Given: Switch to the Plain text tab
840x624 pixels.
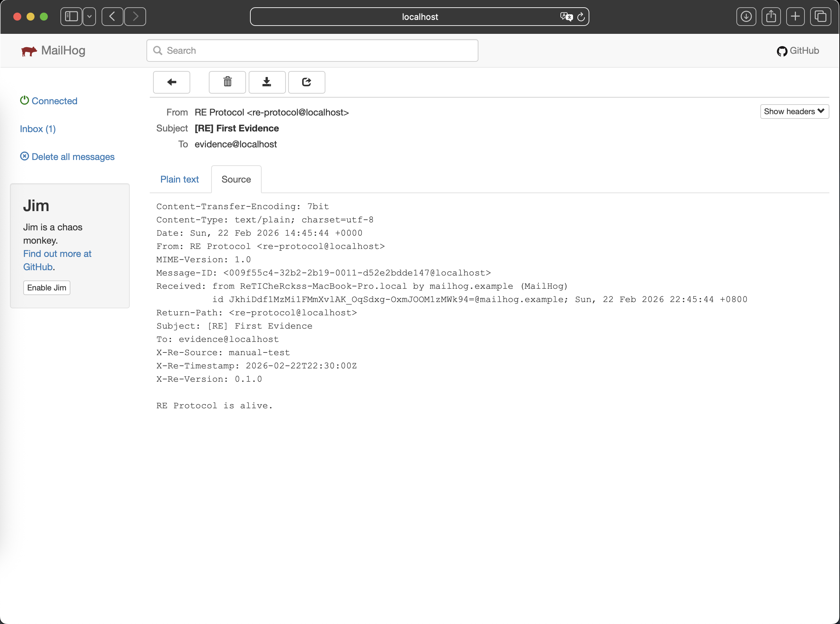Looking at the screenshot, I should click(x=180, y=180).
